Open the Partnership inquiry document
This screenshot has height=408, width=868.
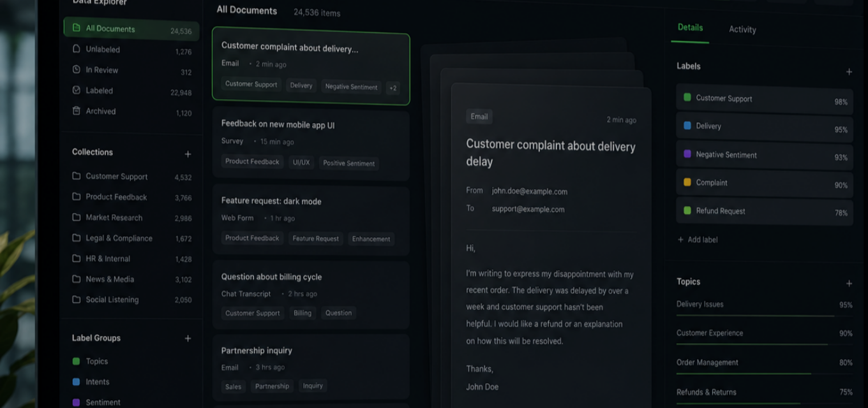click(x=311, y=368)
